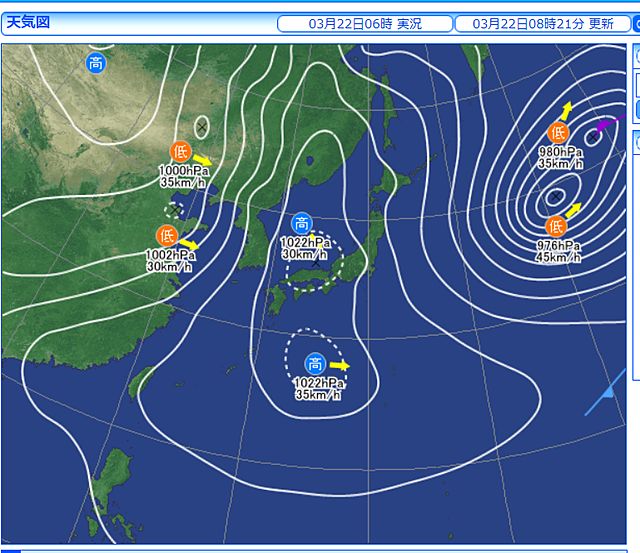Click the 976hPa 45km/h pressure label

click(558, 251)
